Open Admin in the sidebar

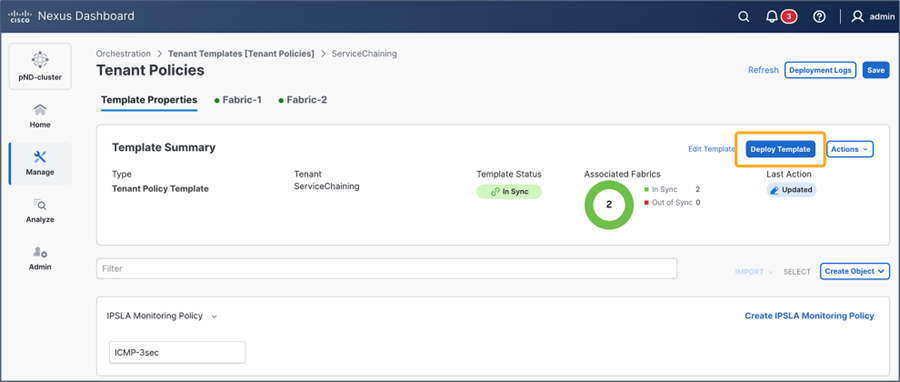(x=40, y=259)
